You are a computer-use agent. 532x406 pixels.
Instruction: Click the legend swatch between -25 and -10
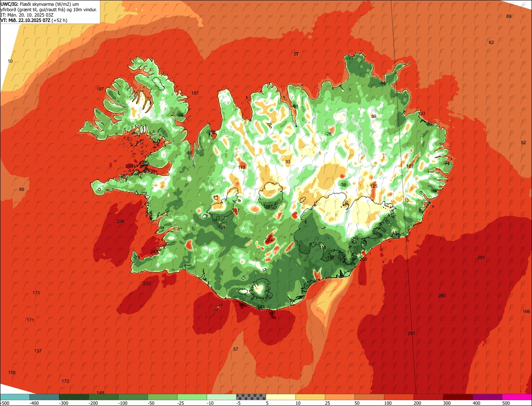(192, 397)
